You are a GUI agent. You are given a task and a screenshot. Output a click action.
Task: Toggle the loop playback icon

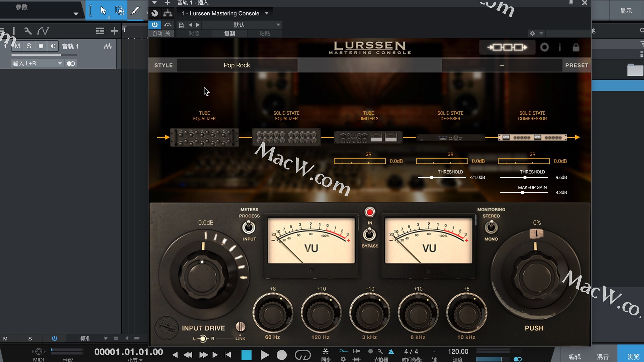coord(303,355)
